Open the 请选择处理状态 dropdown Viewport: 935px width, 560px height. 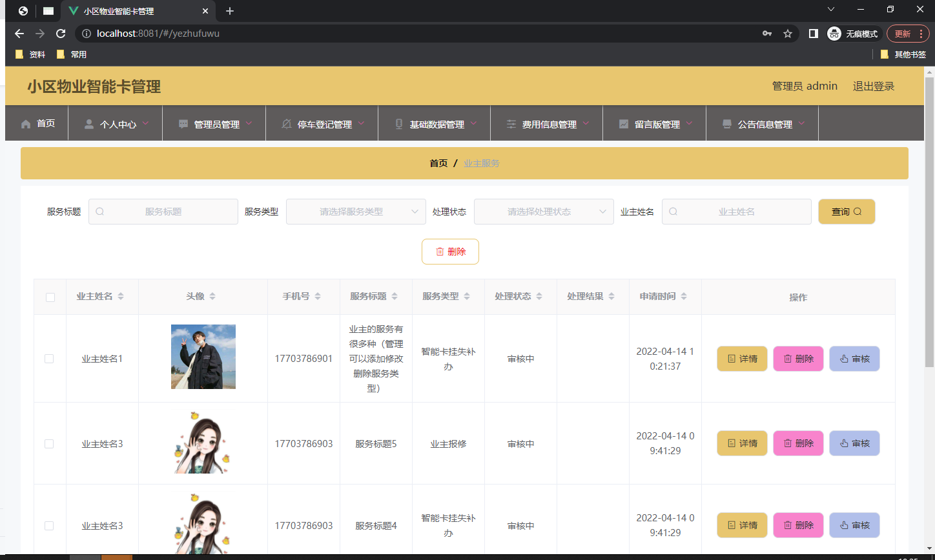click(x=544, y=212)
